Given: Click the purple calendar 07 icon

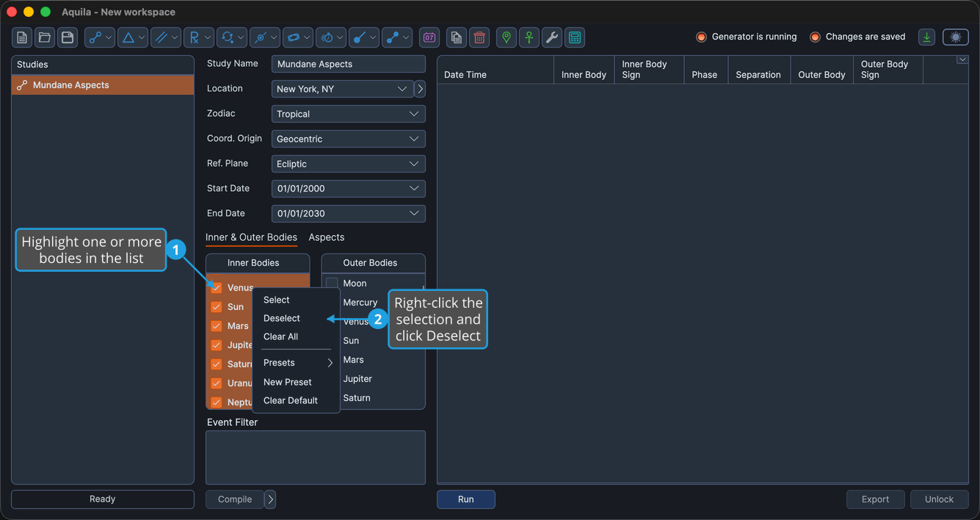Looking at the screenshot, I should tap(429, 37).
